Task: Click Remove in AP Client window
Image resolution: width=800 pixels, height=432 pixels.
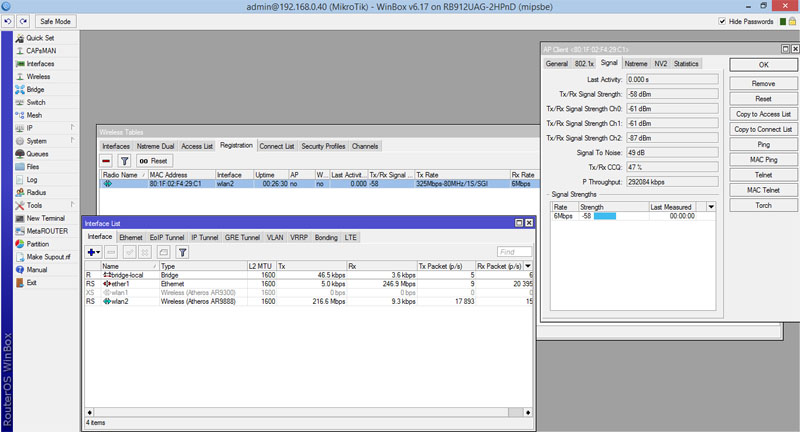Action: 763,84
